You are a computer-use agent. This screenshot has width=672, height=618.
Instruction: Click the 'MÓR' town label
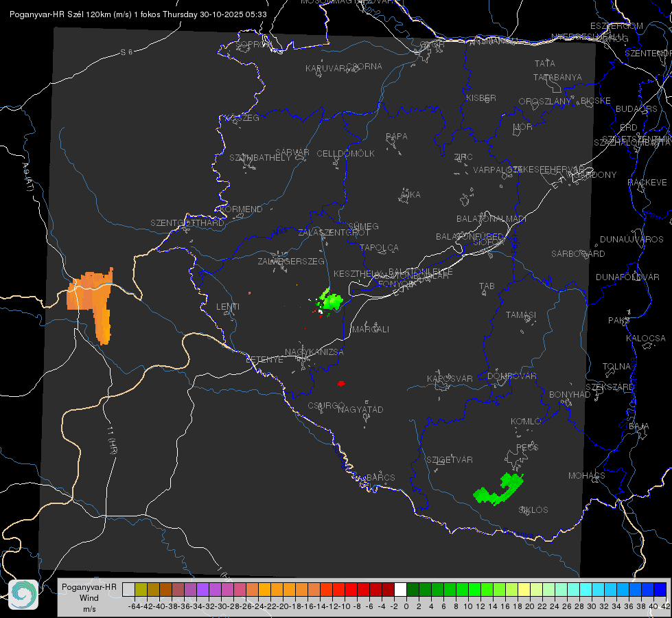tap(523, 127)
